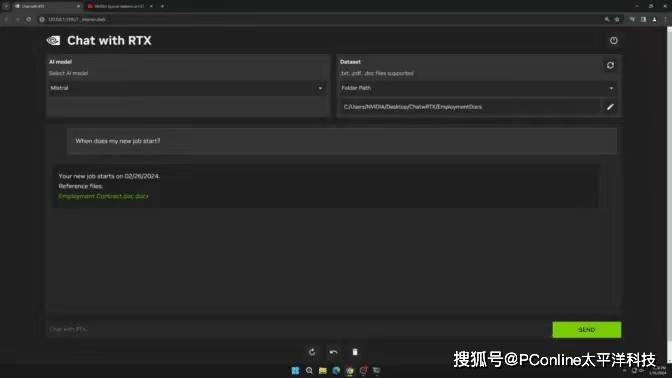Click the power shutdown icon beside title

coord(613,41)
